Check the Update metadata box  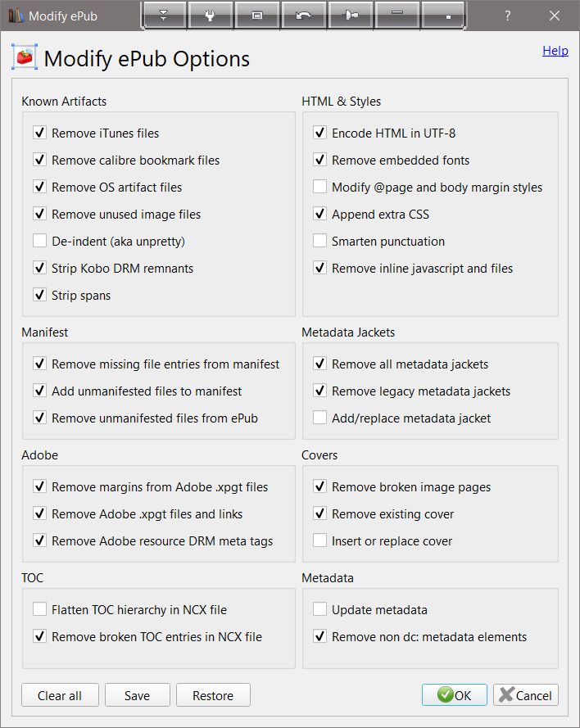[x=319, y=609]
